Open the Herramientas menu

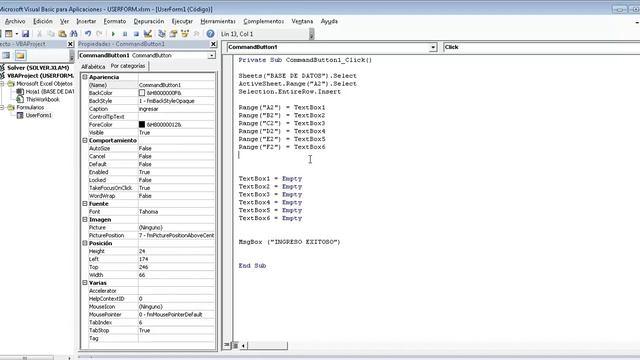coord(218,21)
